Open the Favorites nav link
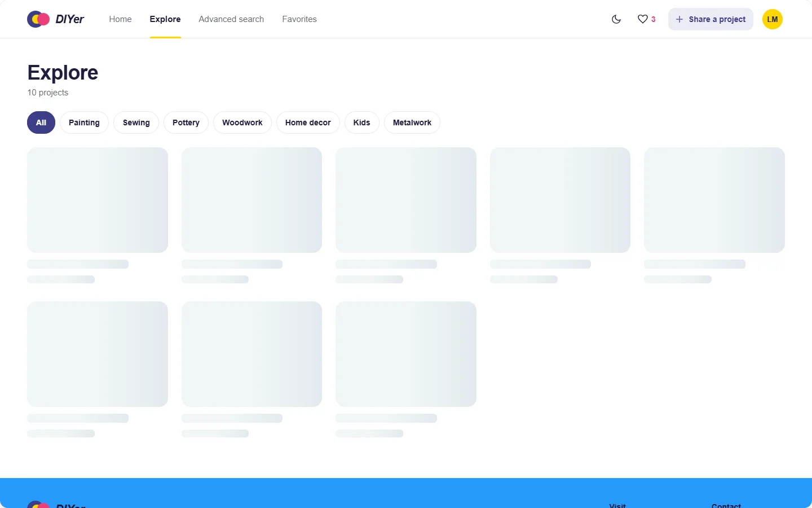The height and width of the screenshot is (508, 812). point(299,19)
